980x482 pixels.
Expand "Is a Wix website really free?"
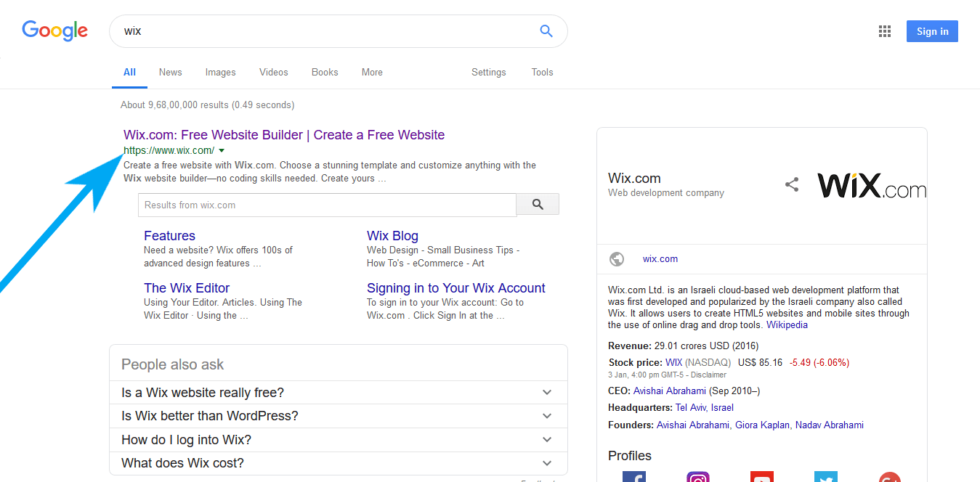pos(339,393)
